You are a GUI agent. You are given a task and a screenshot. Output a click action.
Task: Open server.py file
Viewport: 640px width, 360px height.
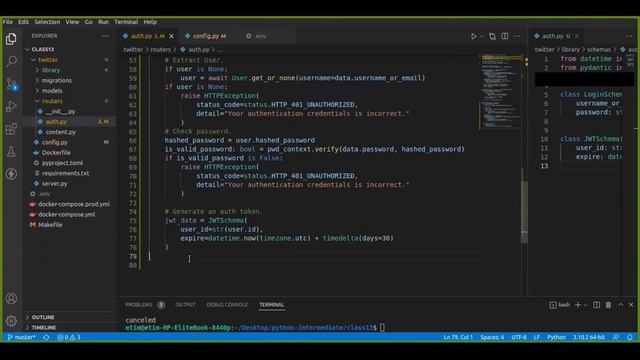69,184
